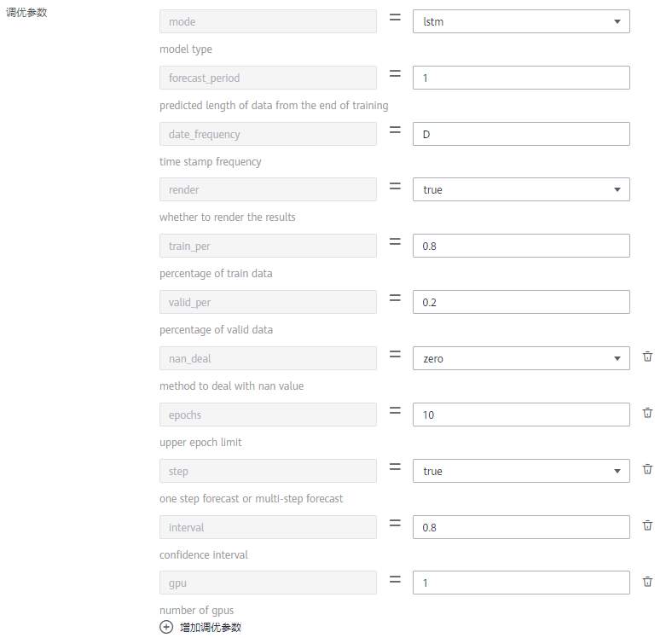Delete the nan_deal parameter row
This screenshot has width=672, height=638.
pos(647,357)
